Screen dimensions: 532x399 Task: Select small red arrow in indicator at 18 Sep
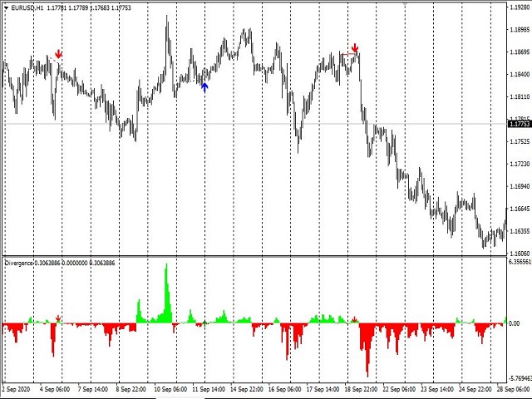[355, 318]
